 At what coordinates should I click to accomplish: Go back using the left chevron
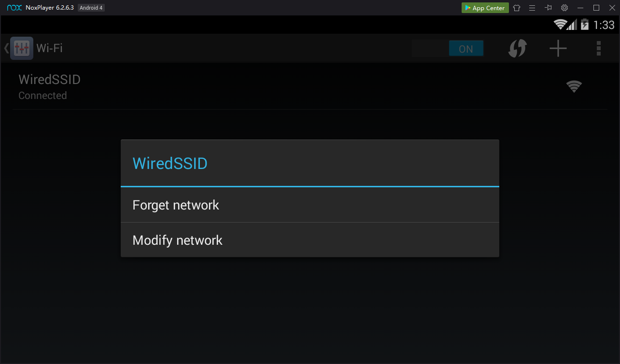[x=6, y=48]
